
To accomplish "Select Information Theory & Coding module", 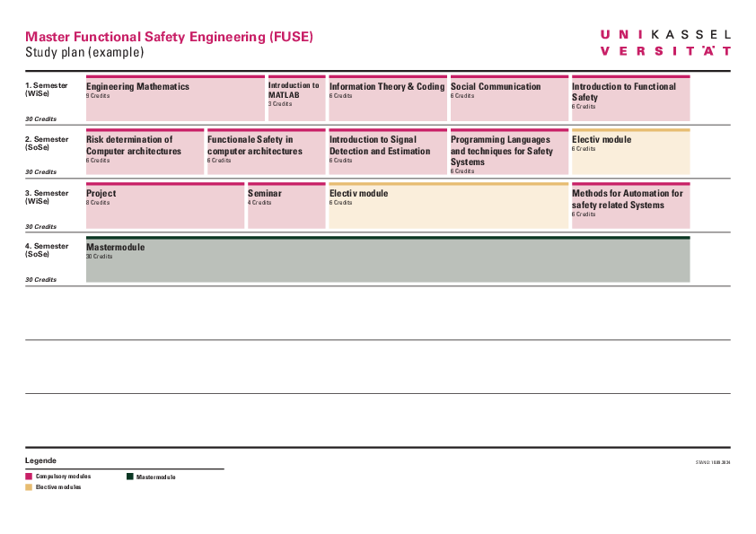I will [387, 99].
